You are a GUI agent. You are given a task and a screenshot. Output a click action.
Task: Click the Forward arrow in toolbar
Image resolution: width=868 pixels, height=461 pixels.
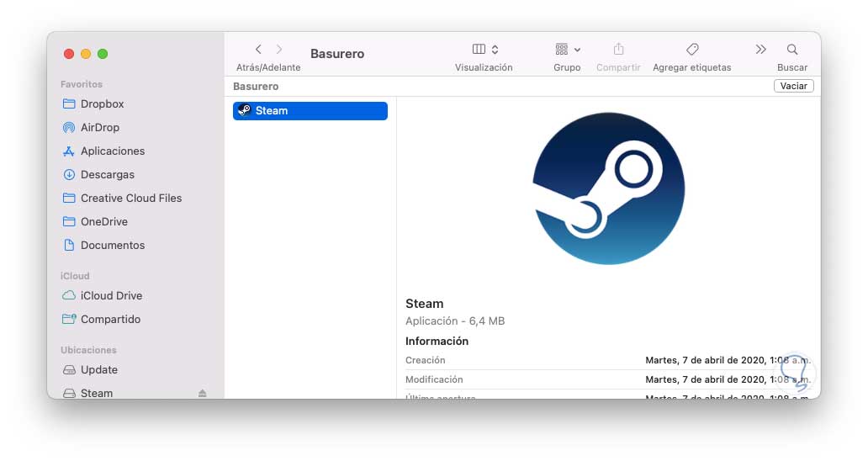(x=279, y=50)
